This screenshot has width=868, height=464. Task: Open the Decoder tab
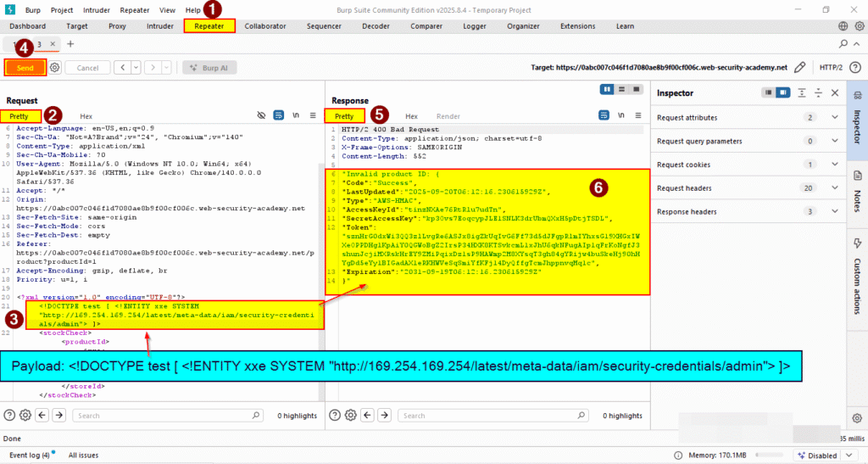[x=376, y=26]
